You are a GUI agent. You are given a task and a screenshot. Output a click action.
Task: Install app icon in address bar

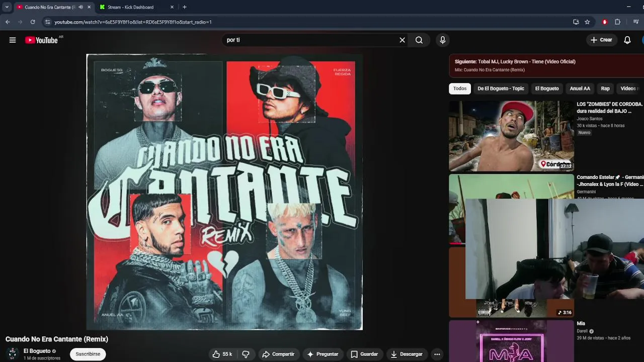[x=576, y=22]
